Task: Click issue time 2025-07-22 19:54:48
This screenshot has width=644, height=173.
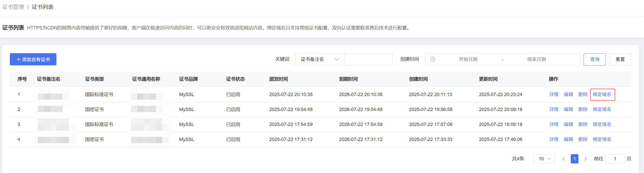Action: coord(291,109)
